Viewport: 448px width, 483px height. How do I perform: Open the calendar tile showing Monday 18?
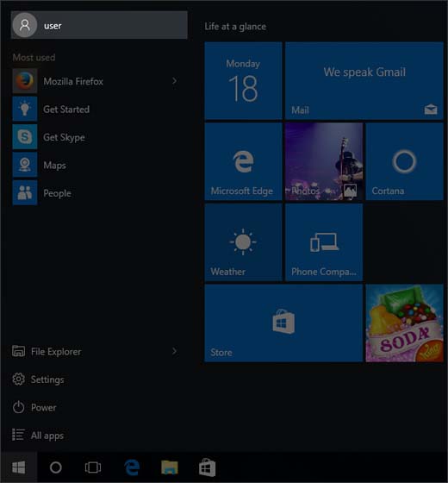243,81
